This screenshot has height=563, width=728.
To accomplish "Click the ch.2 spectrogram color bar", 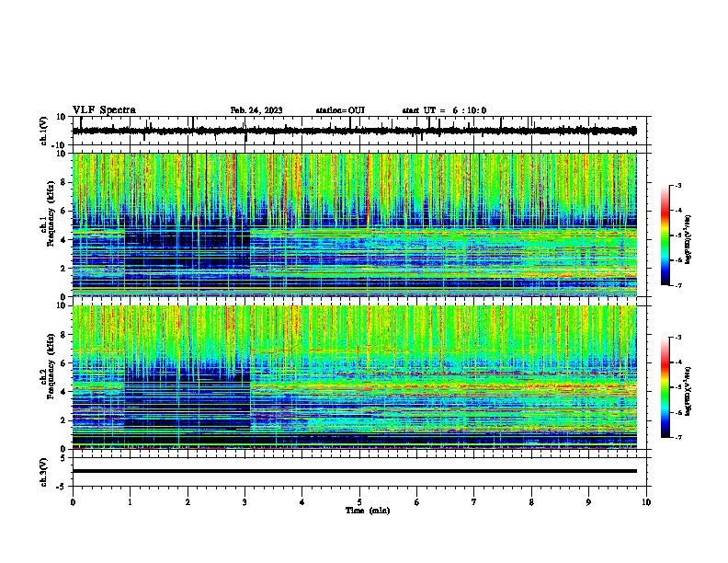I will click(x=665, y=387).
